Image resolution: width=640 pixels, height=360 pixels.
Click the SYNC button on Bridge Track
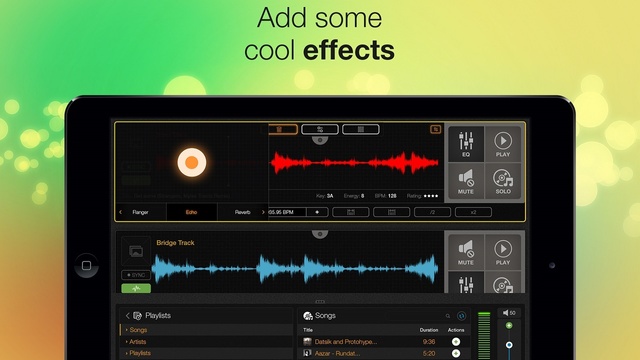[x=136, y=275]
